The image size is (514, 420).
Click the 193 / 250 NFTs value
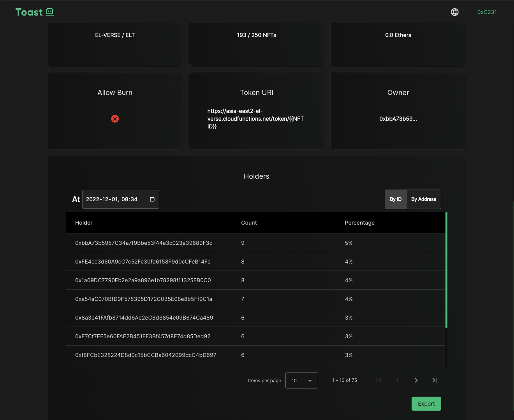pos(257,35)
